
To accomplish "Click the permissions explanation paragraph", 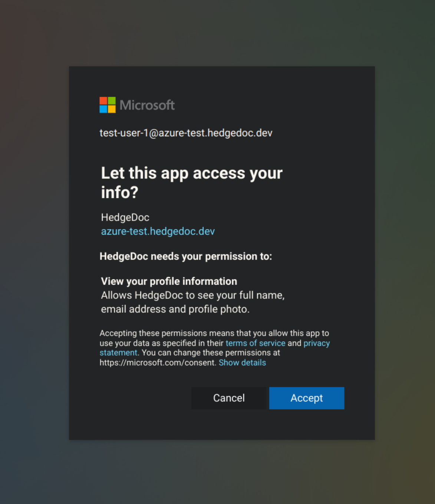I will [214, 348].
